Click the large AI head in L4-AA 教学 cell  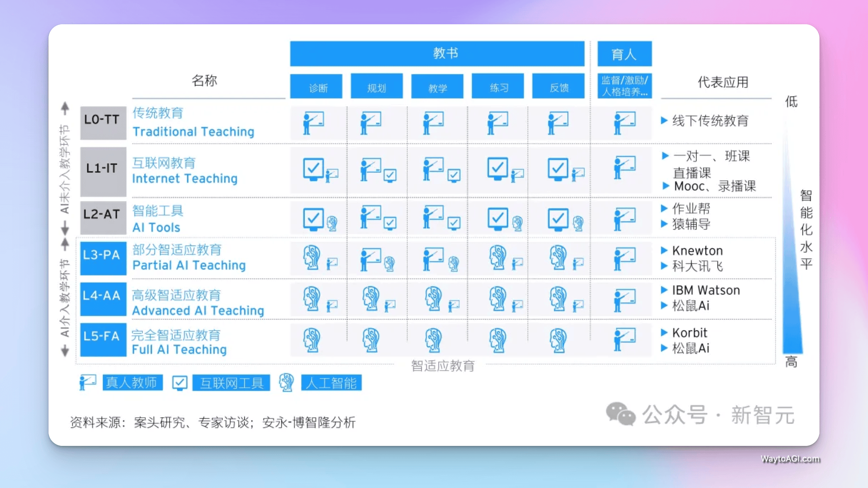pos(434,298)
